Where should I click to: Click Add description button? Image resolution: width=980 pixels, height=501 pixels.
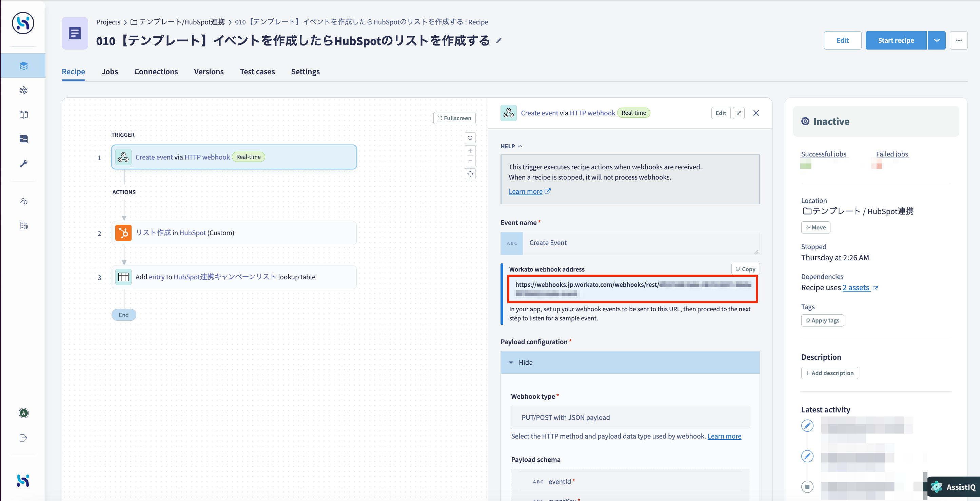[829, 373]
